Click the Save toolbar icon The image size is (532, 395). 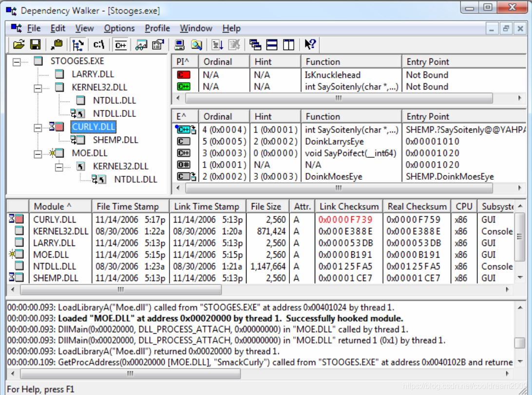pos(35,44)
